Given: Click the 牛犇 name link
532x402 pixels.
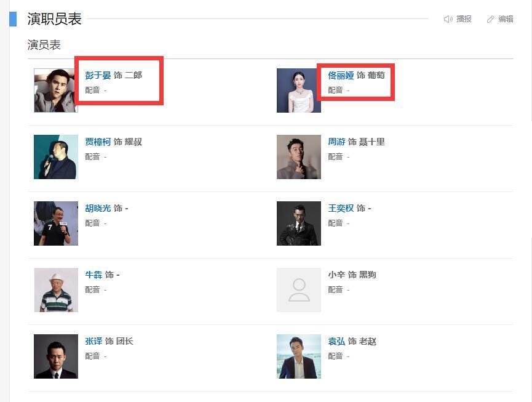Looking at the screenshot, I should pyautogui.click(x=93, y=275).
